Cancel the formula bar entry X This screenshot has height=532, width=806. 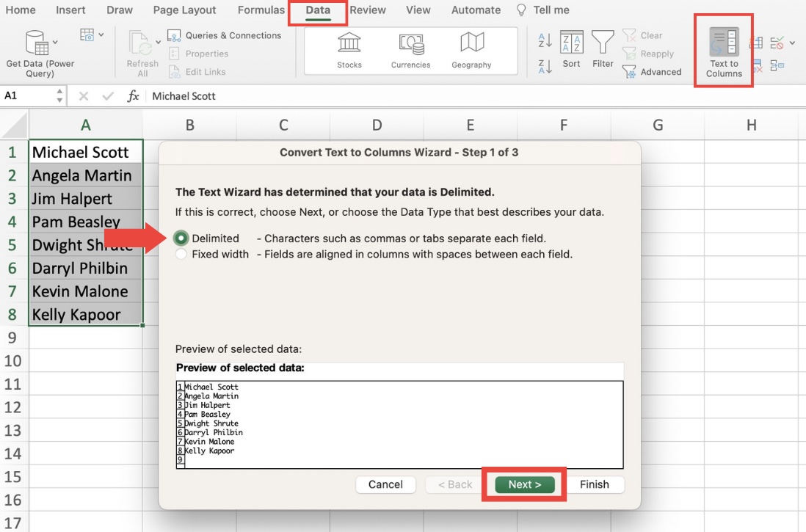click(x=84, y=96)
